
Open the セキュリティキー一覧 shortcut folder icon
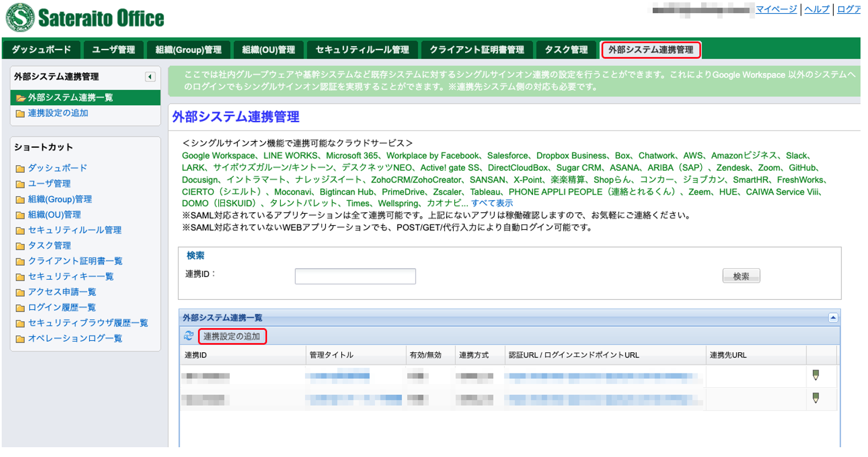point(21,277)
